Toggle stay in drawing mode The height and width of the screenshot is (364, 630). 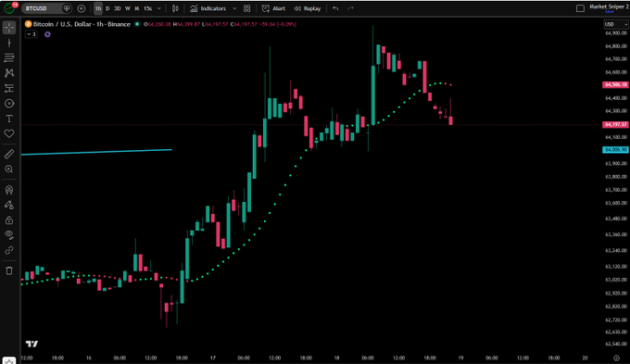click(x=9, y=205)
